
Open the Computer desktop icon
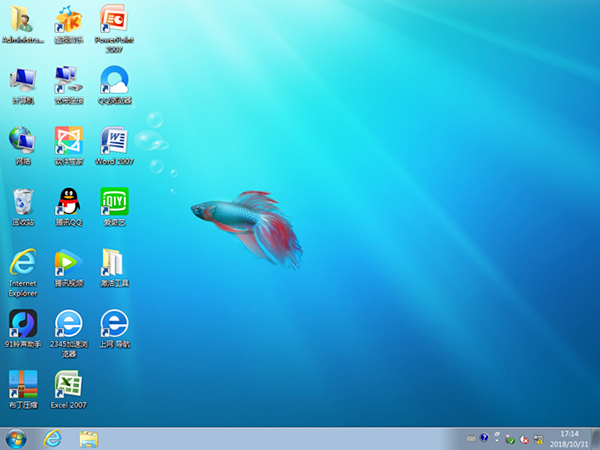[x=23, y=80]
